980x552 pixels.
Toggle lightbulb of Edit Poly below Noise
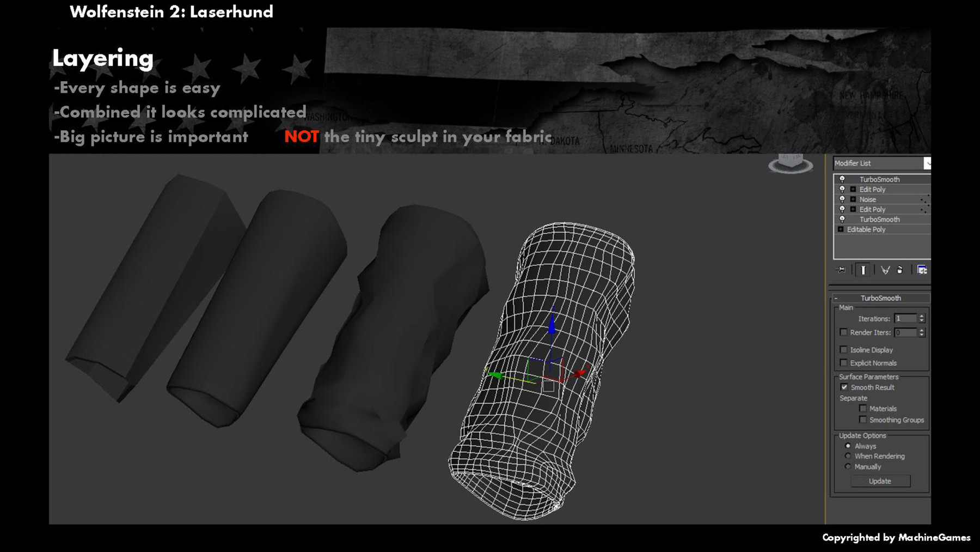coord(842,209)
